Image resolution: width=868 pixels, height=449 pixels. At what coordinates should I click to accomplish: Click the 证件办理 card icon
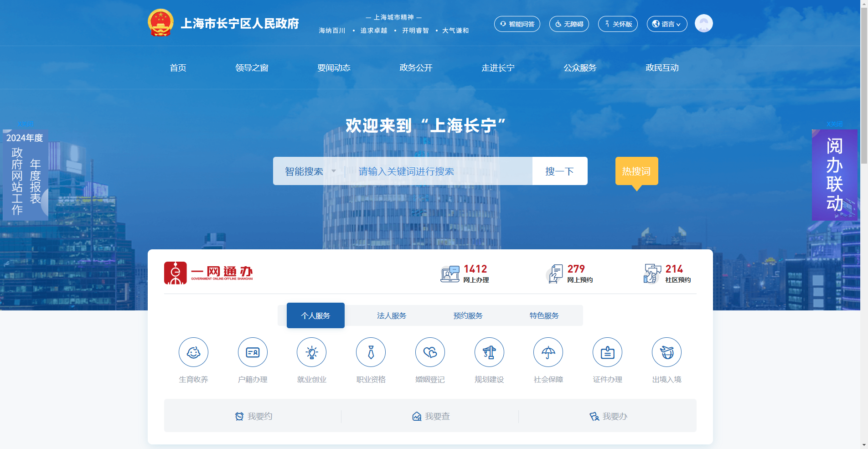pyautogui.click(x=607, y=352)
